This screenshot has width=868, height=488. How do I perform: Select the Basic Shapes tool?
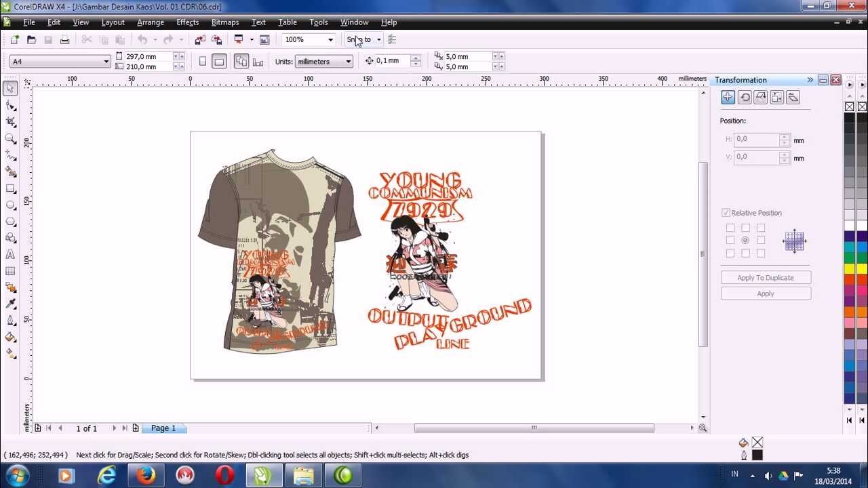[x=10, y=238]
